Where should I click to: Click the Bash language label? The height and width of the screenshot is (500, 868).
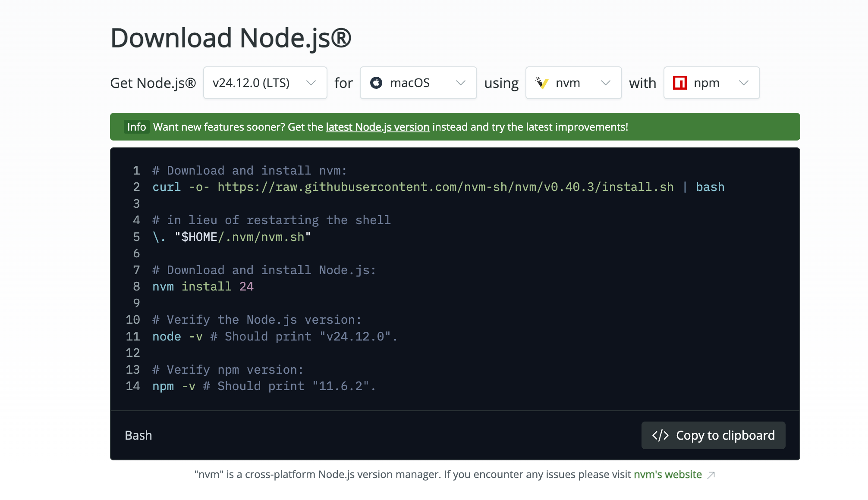coord(138,435)
